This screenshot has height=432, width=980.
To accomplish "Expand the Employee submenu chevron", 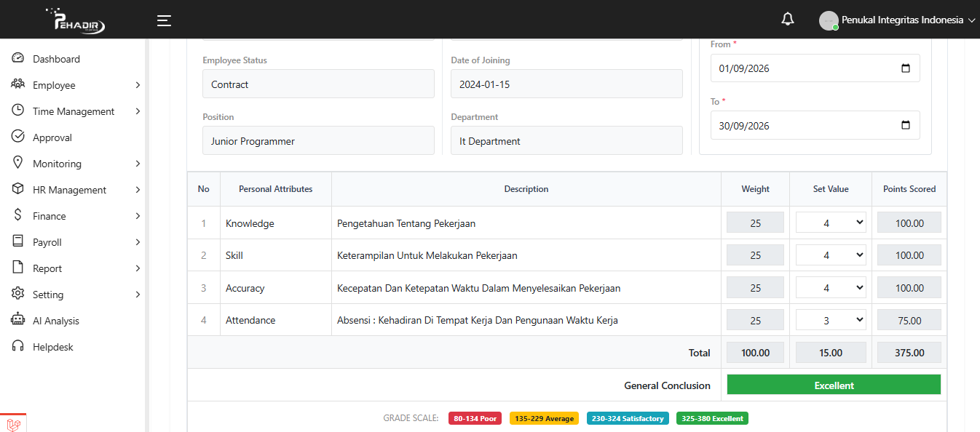I will pos(138,85).
